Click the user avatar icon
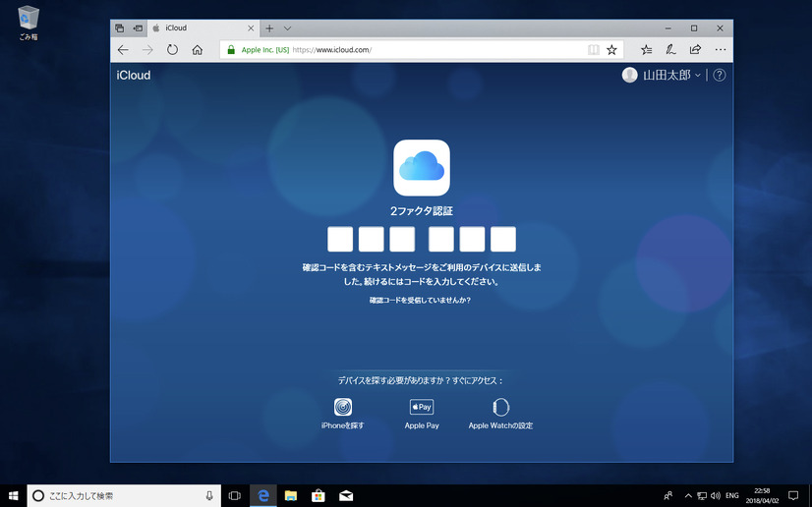Viewport: 812px width, 507px height. pyautogui.click(x=630, y=75)
